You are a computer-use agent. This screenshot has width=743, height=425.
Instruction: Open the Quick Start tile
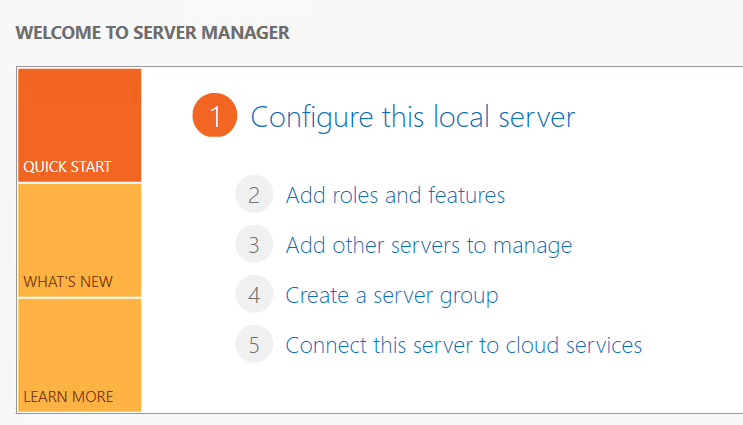[x=80, y=125]
